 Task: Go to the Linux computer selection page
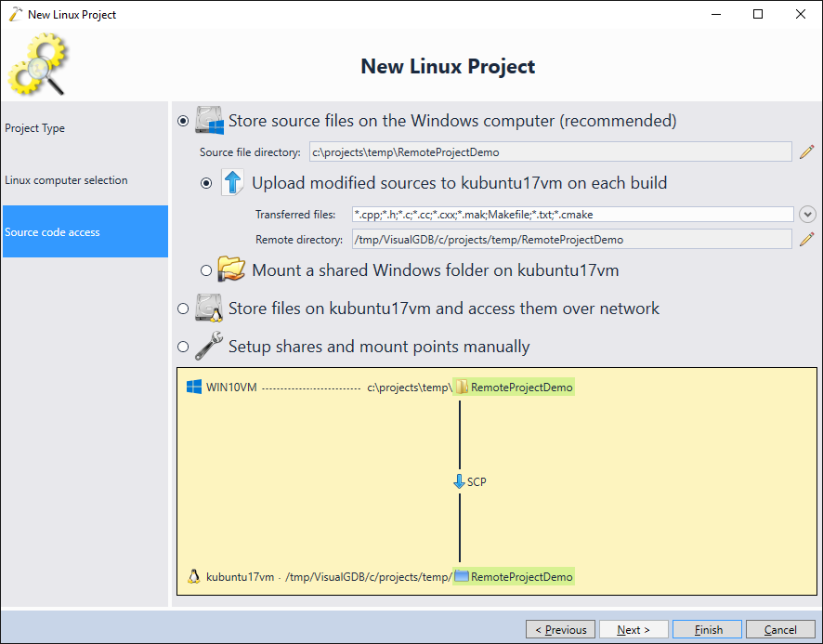click(85, 179)
